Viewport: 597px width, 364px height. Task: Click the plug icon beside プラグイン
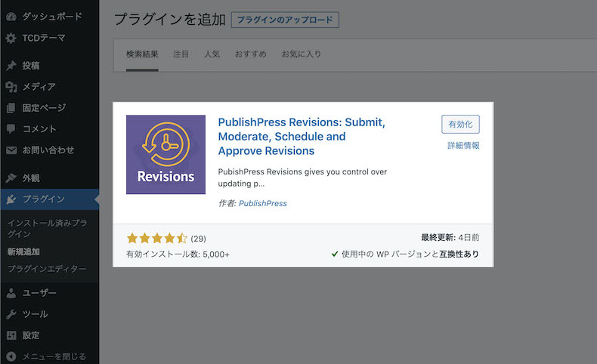click(x=11, y=199)
